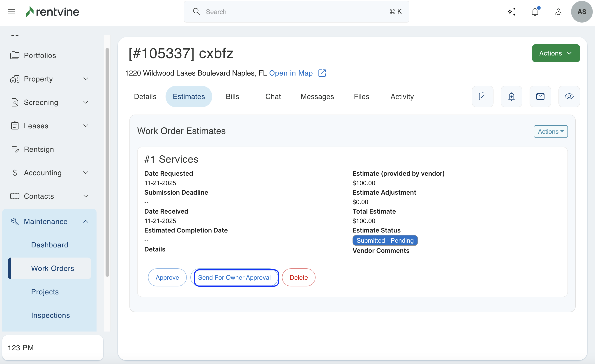Viewport: 595px width, 364px height.
Task: Click the Search input field
Action: (x=296, y=12)
